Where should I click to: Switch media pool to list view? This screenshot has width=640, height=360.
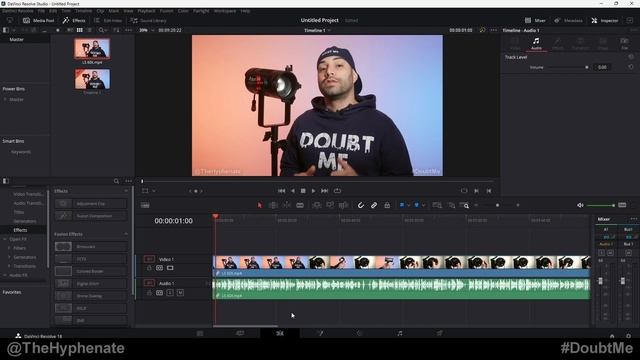pos(89,30)
